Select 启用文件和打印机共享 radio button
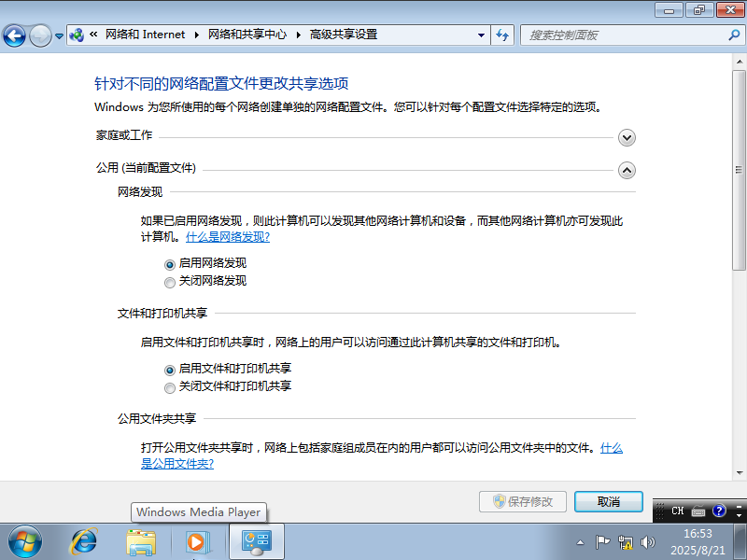Viewport: 747px width, 560px height. (170, 370)
